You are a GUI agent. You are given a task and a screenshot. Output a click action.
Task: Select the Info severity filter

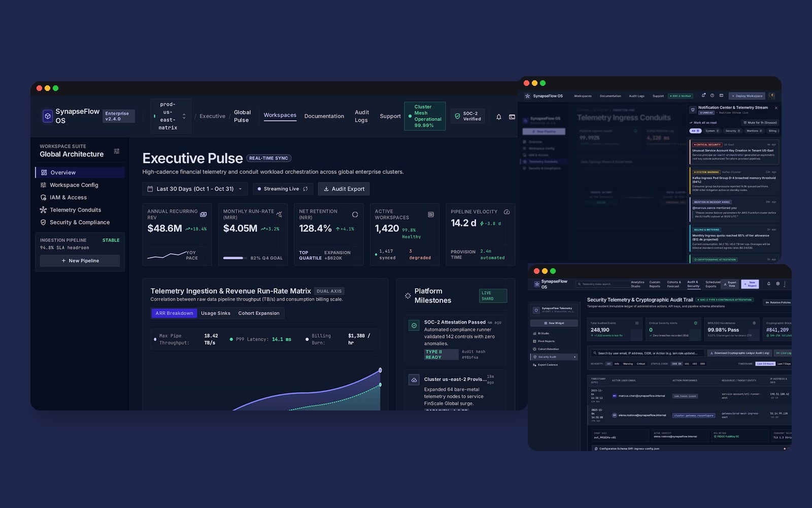click(617, 364)
